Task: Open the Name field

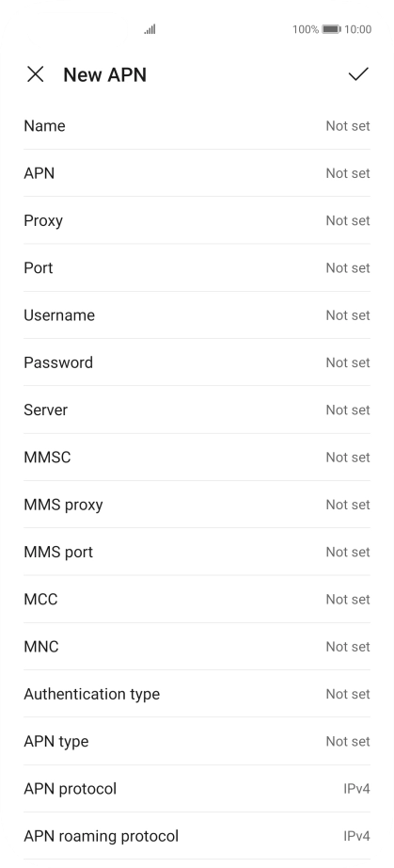Action: [x=197, y=125]
